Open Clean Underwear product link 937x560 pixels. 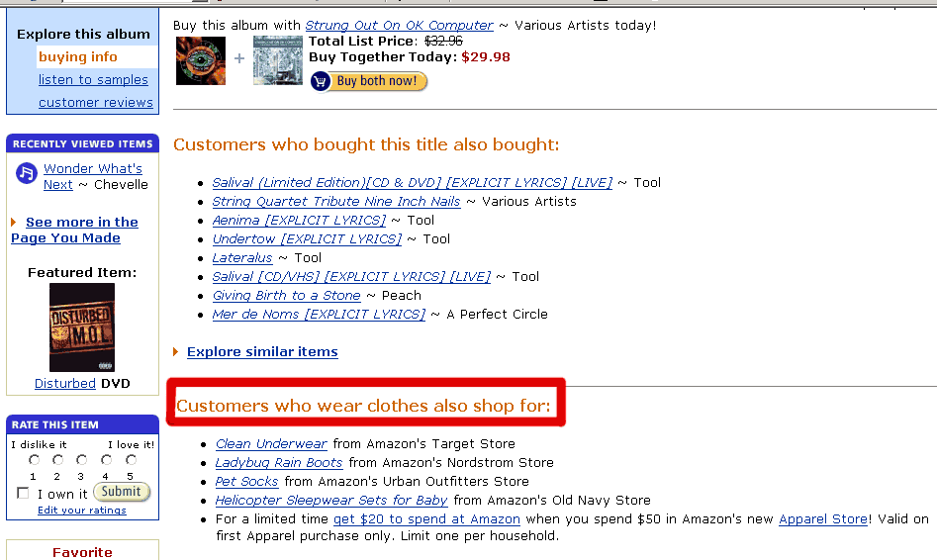coord(271,443)
